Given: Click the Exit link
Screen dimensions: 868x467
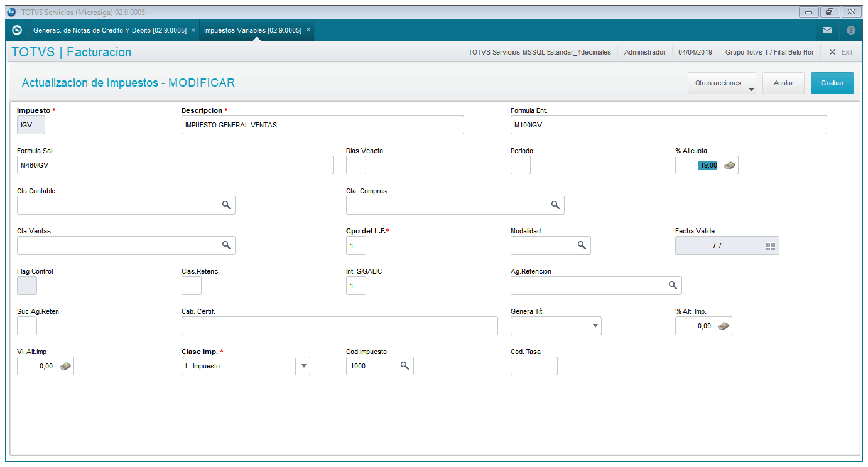Looking at the screenshot, I should [x=847, y=52].
